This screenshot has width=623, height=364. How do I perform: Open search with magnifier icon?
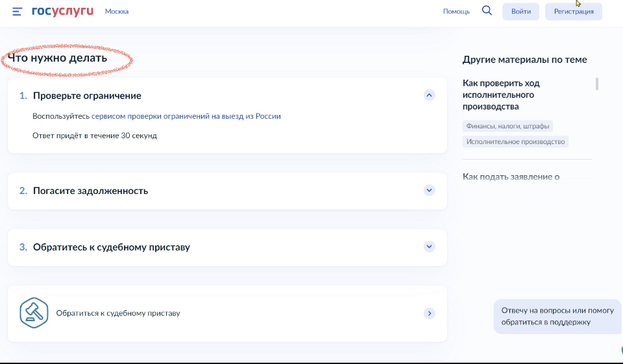[487, 11]
